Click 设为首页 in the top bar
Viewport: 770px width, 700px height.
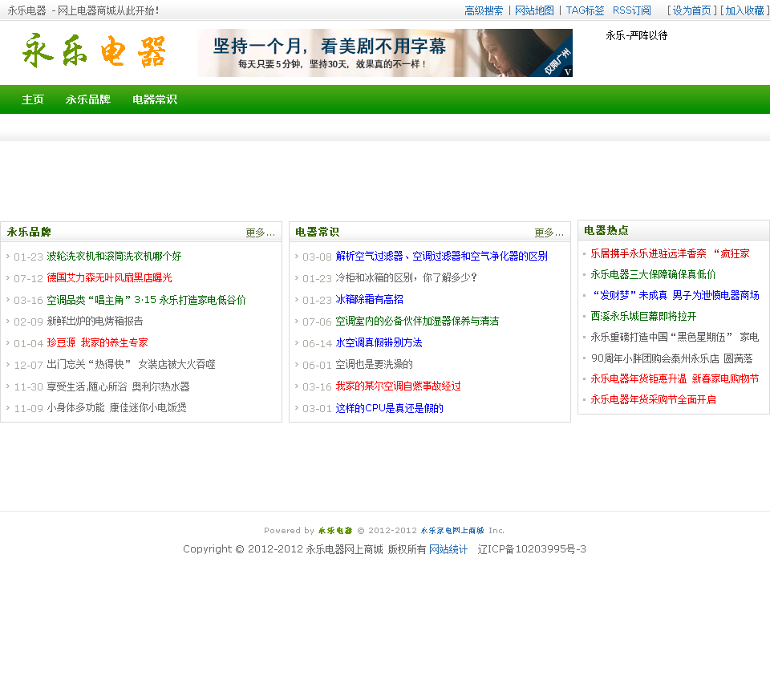[691, 10]
